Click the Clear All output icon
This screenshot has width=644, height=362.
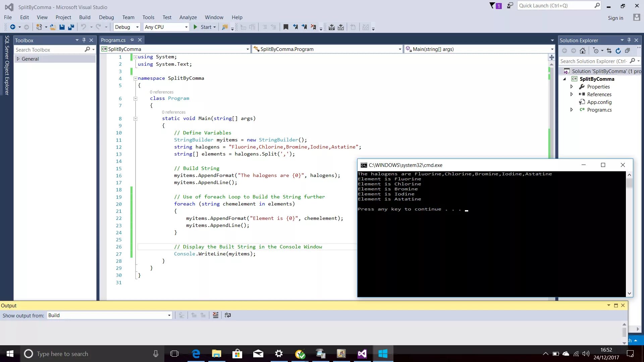[x=216, y=315]
